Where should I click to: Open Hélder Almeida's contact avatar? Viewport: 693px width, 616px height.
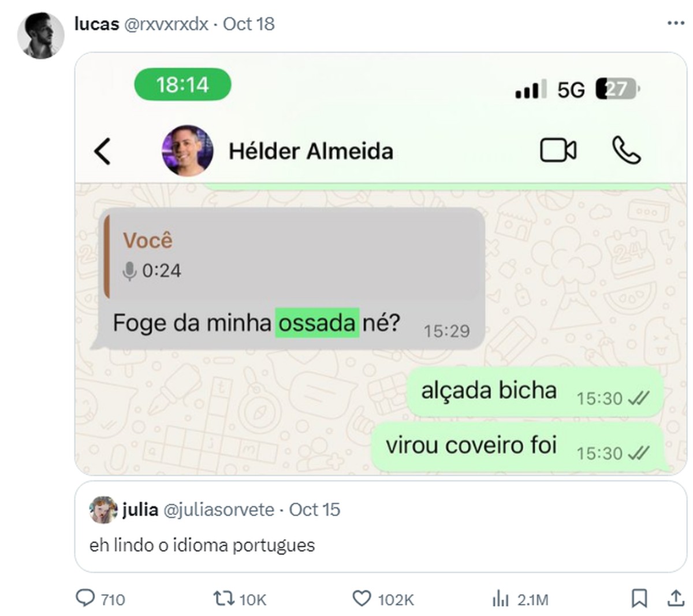(187, 151)
